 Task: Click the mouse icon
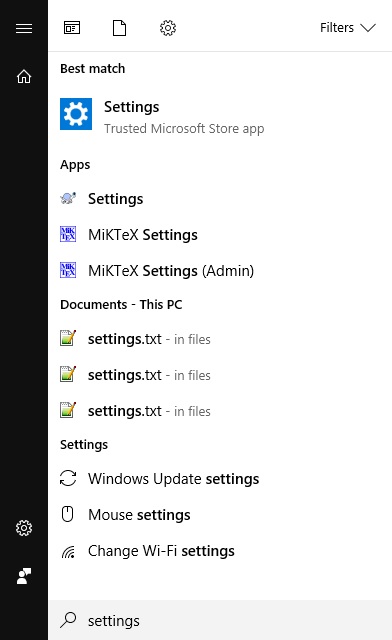(x=67, y=514)
